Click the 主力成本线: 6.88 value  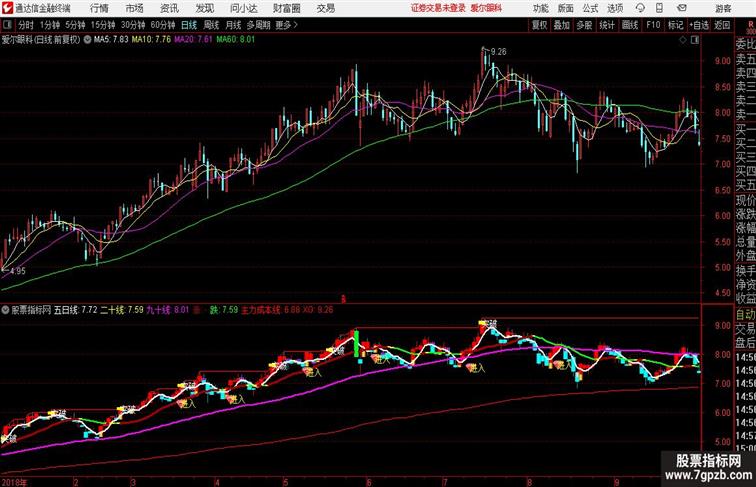(x=270, y=310)
